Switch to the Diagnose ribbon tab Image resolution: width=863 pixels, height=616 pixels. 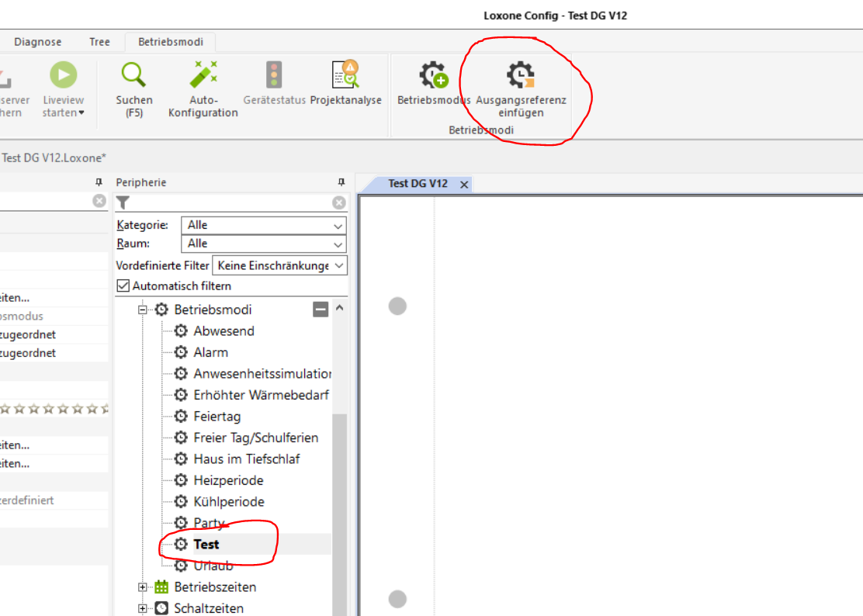pyautogui.click(x=37, y=42)
